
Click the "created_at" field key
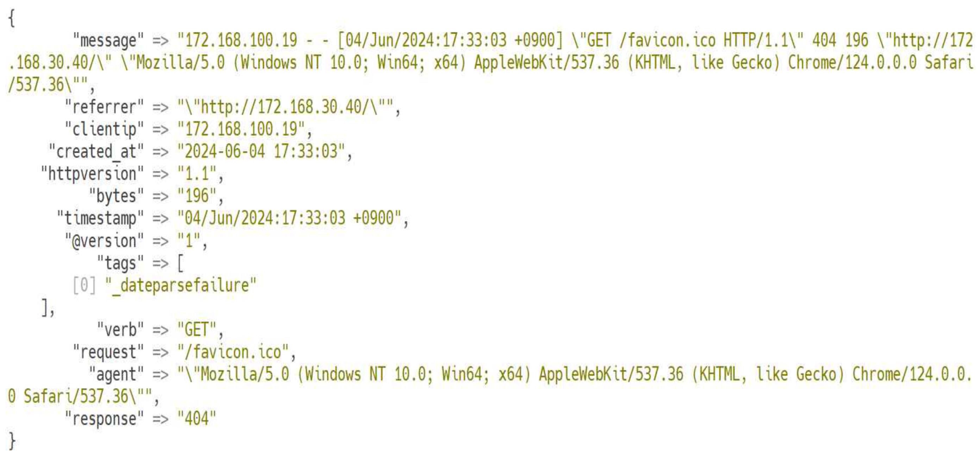96,151
